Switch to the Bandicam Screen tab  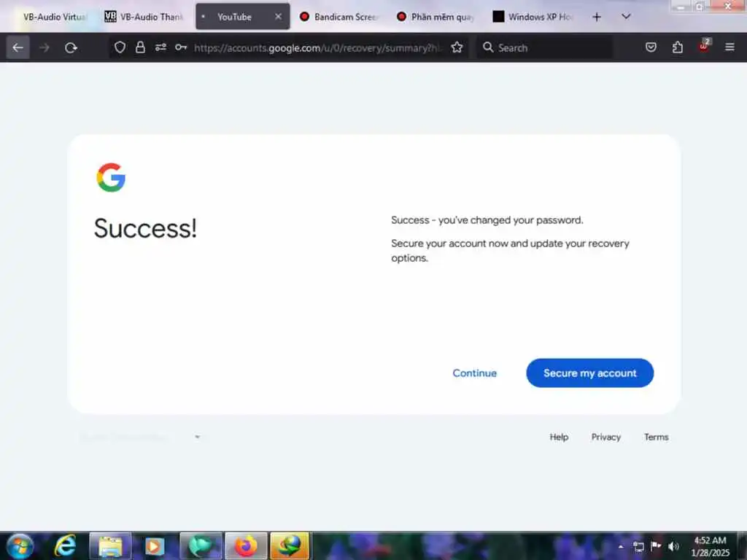click(x=339, y=17)
